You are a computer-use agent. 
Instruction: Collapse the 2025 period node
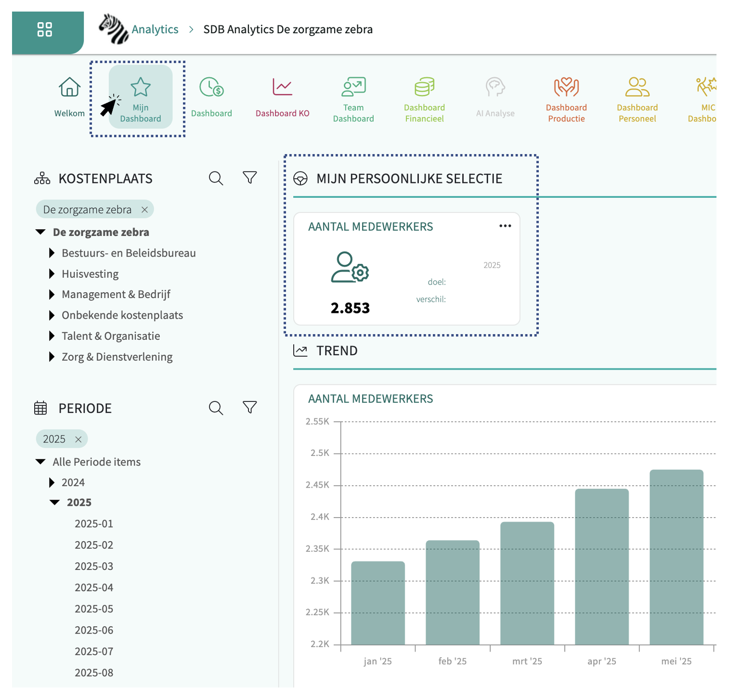[x=55, y=503]
